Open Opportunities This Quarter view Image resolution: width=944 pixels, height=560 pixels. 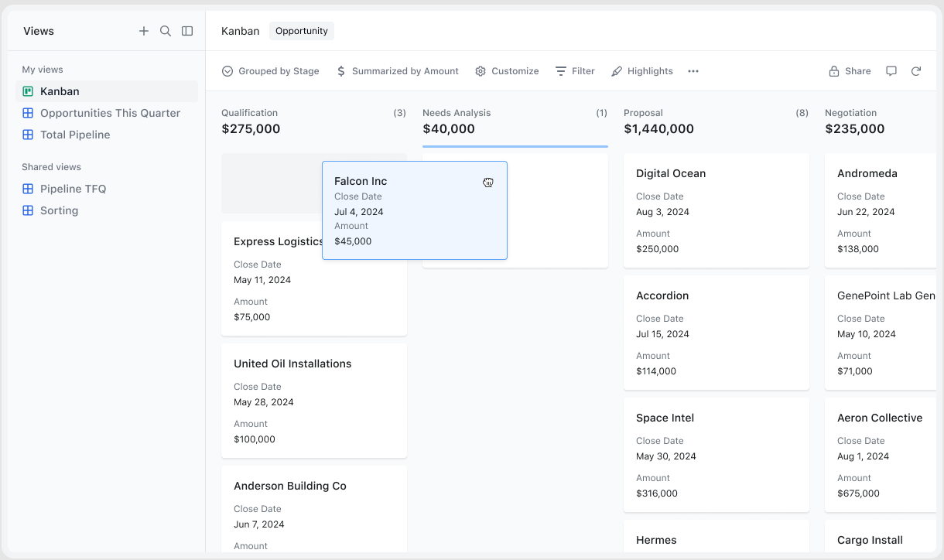click(107, 113)
